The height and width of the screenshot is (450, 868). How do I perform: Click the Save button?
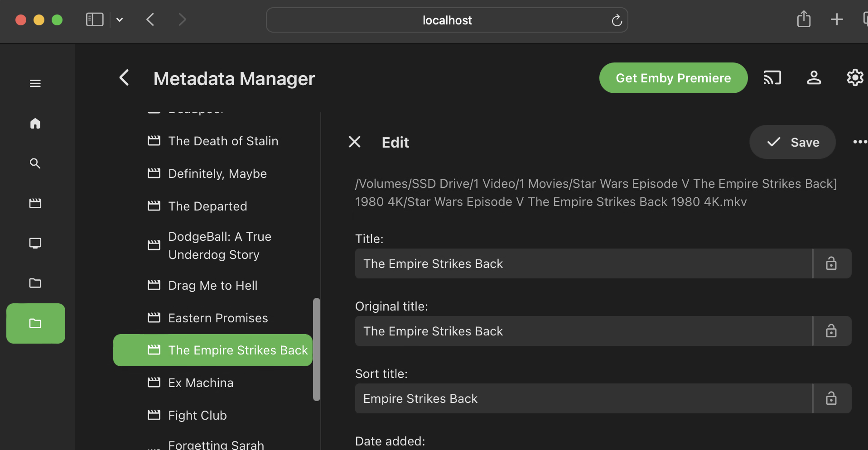coord(792,142)
